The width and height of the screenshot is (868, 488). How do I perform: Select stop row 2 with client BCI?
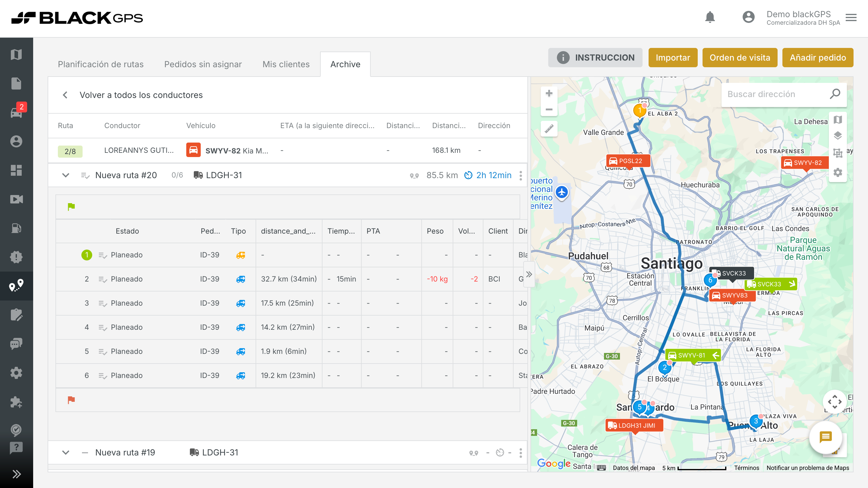(291, 279)
